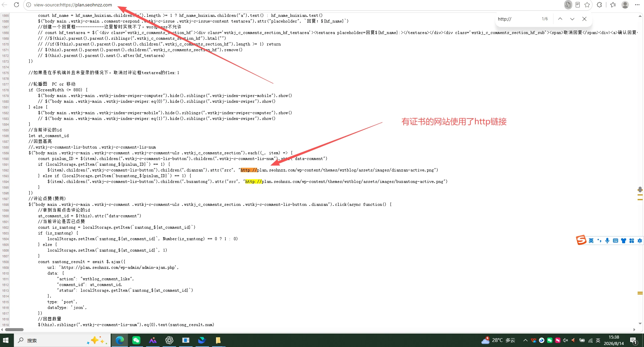This screenshot has width=644, height=347.
Task: Open yellow file app on taskbar
Action: click(x=218, y=340)
